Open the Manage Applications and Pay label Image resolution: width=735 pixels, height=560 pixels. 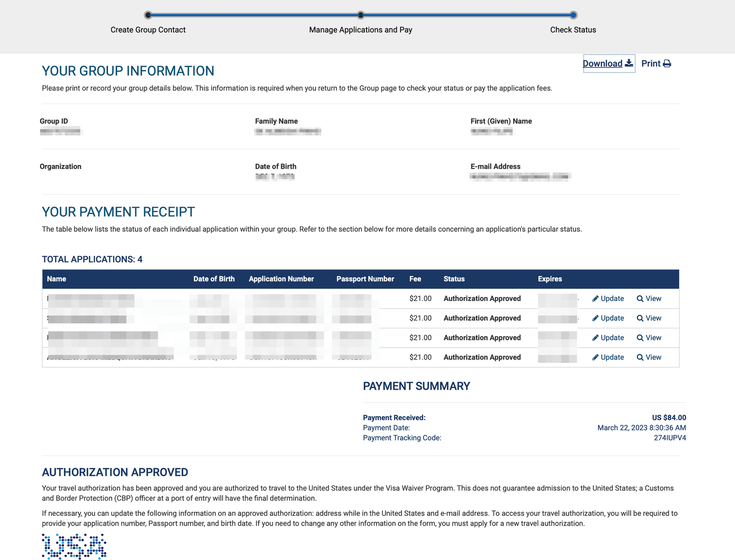tap(361, 30)
